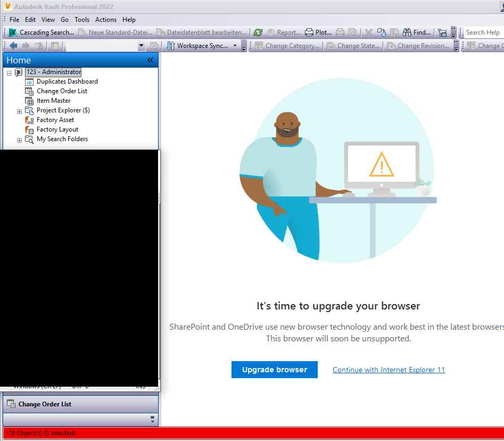Image resolution: width=504 pixels, height=441 pixels.
Task: Click the Refresh icon in the toolbar
Action: pyautogui.click(x=258, y=32)
